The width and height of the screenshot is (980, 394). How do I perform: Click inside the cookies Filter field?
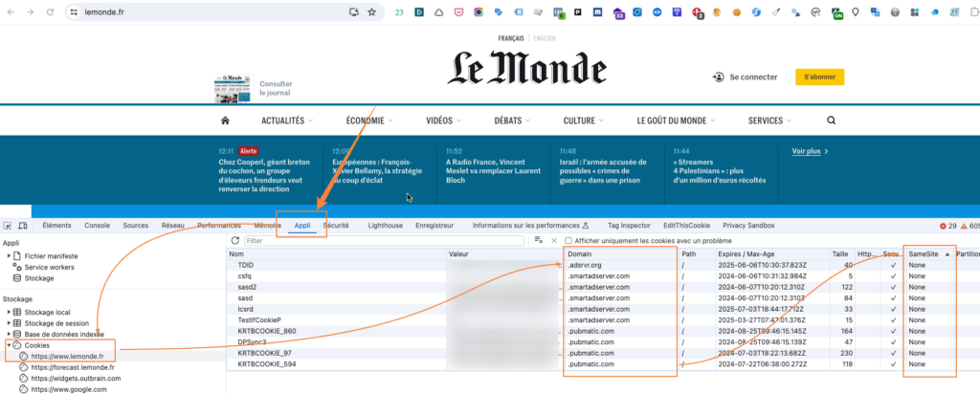click(384, 240)
